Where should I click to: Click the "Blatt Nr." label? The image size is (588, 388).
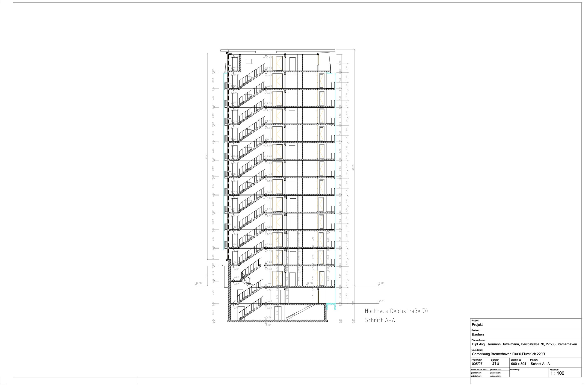[x=495, y=360]
